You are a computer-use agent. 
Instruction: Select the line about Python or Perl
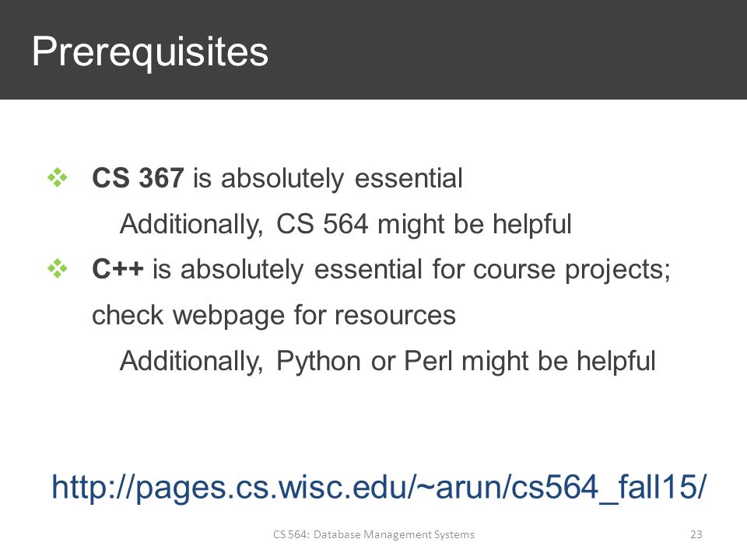click(x=388, y=360)
